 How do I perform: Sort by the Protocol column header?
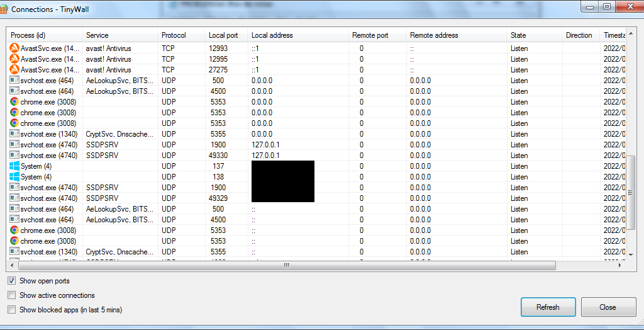[181, 35]
